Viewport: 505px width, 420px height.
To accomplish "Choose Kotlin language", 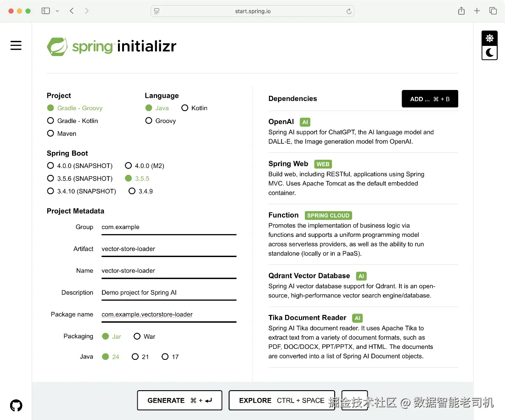I will [x=194, y=108].
